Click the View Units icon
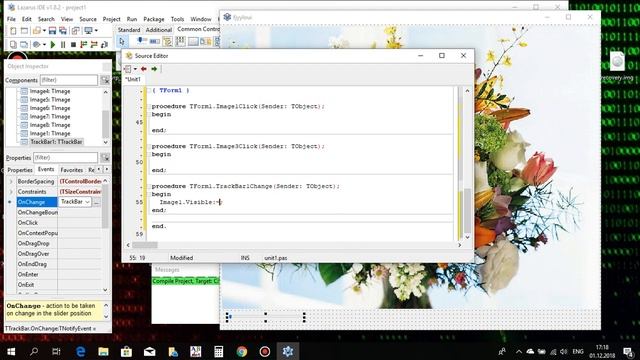 (13, 44)
